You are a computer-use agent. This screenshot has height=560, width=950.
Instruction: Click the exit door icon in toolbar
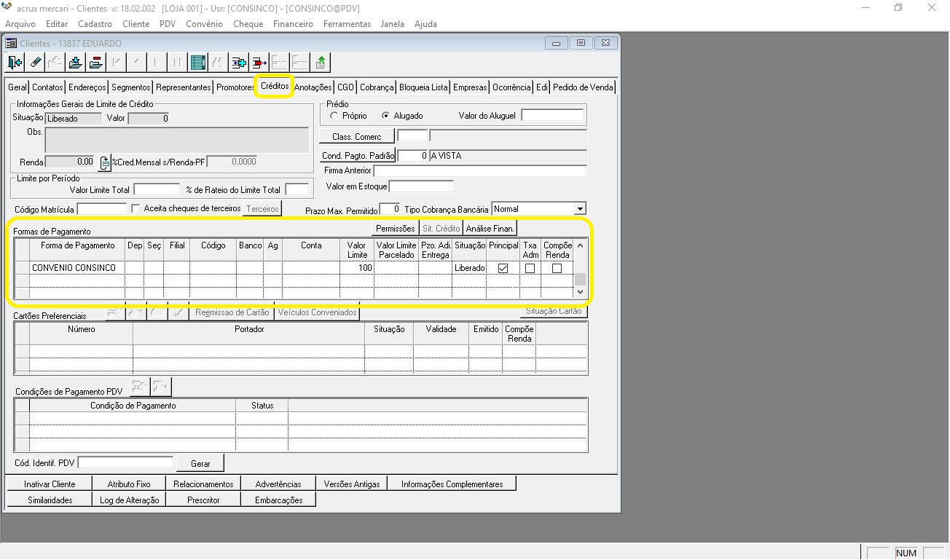point(15,63)
